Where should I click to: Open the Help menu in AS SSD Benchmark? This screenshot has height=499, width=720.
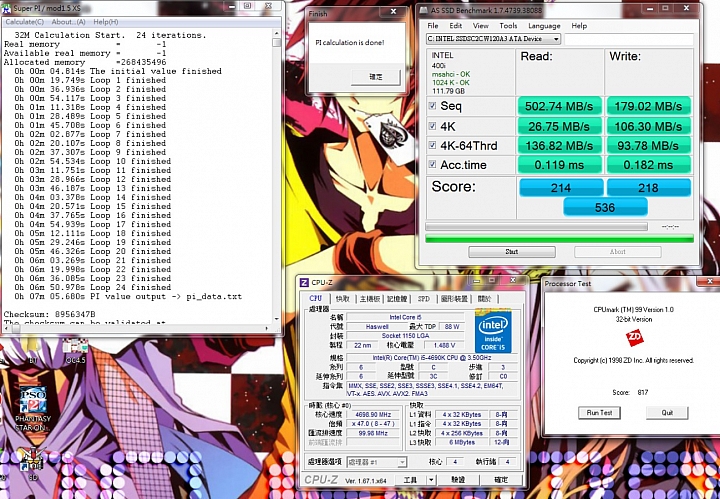(x=579, y=26)
